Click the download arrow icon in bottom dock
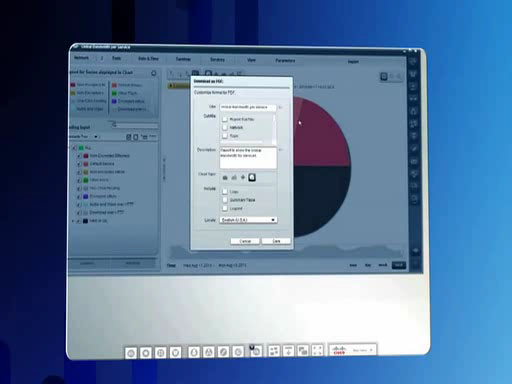The height and width of the screenshot is (384, 512). coord(288,351)
